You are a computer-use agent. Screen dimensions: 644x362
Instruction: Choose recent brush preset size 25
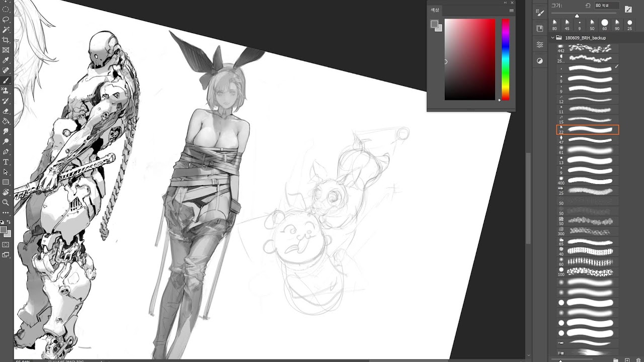(630, 25)
